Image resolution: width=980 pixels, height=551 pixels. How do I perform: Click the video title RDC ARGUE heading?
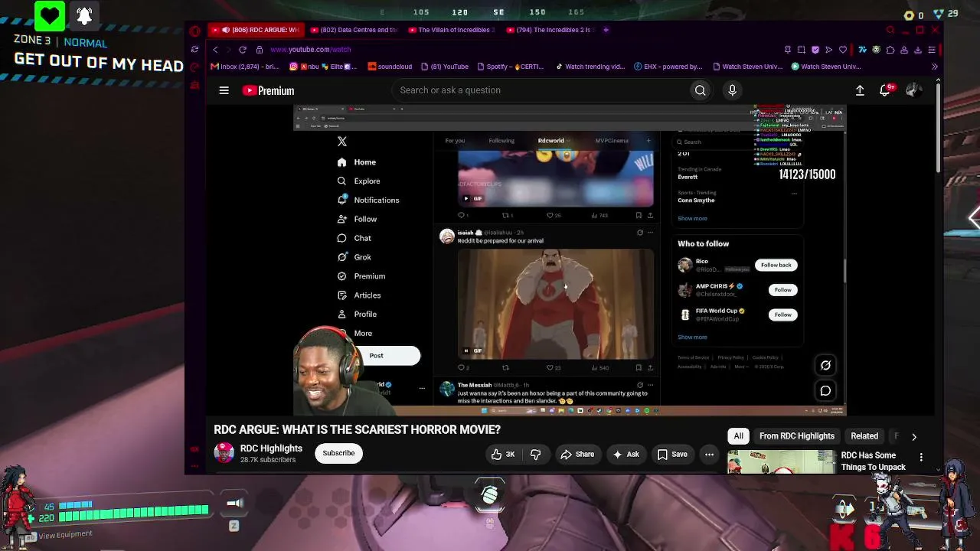(x=357, y=430)
